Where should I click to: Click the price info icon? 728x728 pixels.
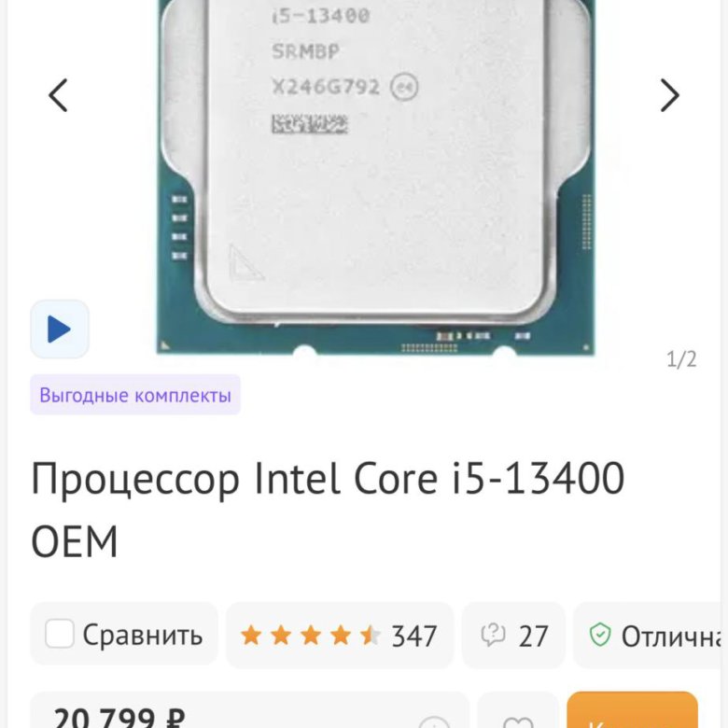coord(435,722)
